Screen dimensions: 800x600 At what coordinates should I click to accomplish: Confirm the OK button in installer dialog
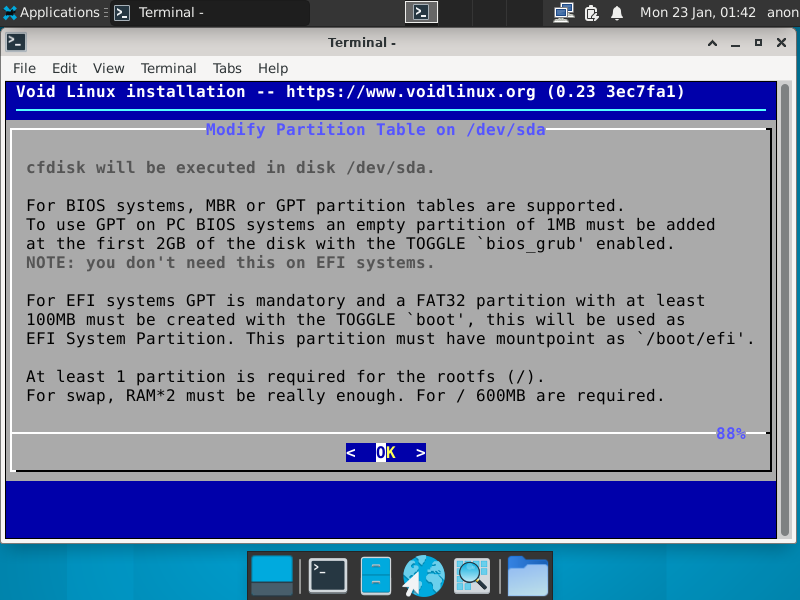pos(386,453)
